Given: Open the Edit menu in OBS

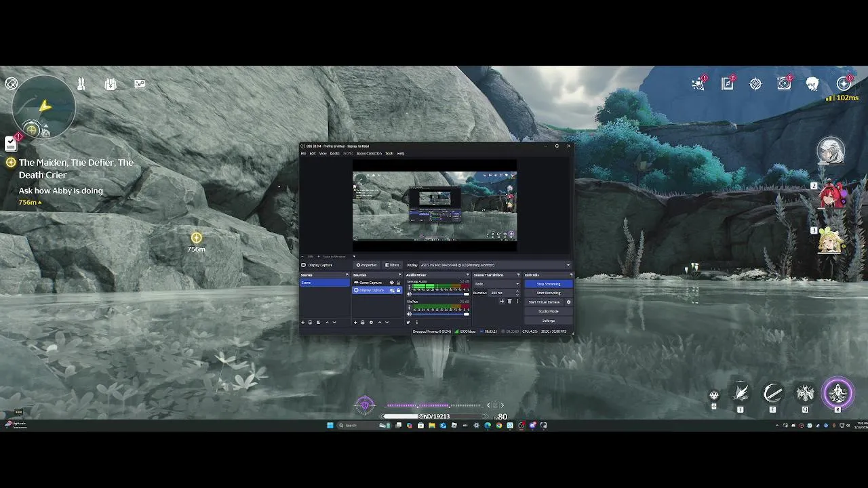Looking at the screenshot, I should click(x=313, y=153).
